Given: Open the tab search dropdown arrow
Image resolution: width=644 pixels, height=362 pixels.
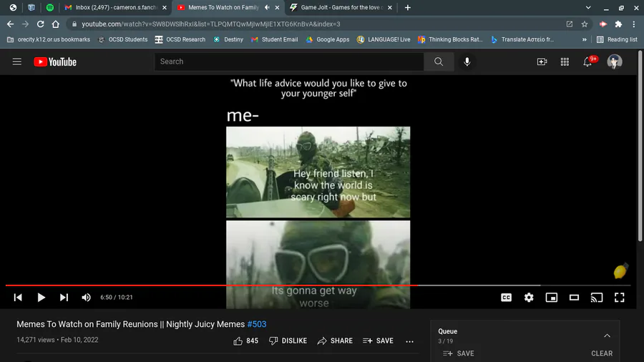Looking at the screenshot, I should point(588,7).
